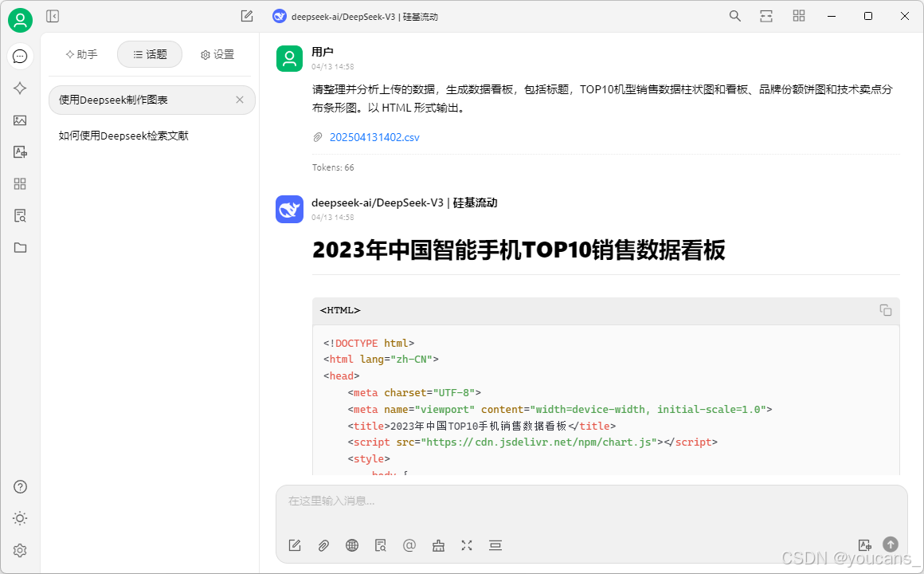The image size is (924, 574).
Task: Open the mini apps grid sidebar icon
Action: [20, 184]
